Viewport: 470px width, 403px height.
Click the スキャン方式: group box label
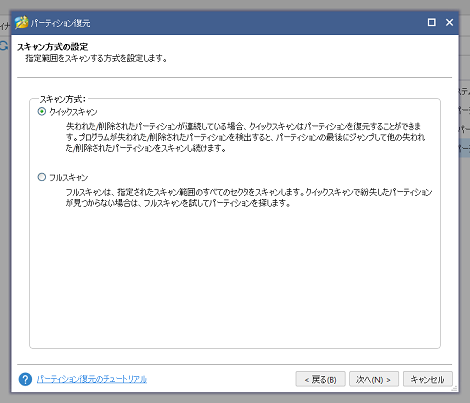point(63,99)
